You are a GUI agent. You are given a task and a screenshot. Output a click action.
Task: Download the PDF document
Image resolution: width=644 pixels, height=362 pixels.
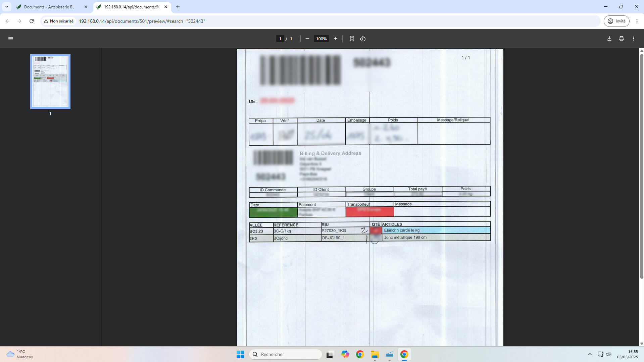(609, 39)
